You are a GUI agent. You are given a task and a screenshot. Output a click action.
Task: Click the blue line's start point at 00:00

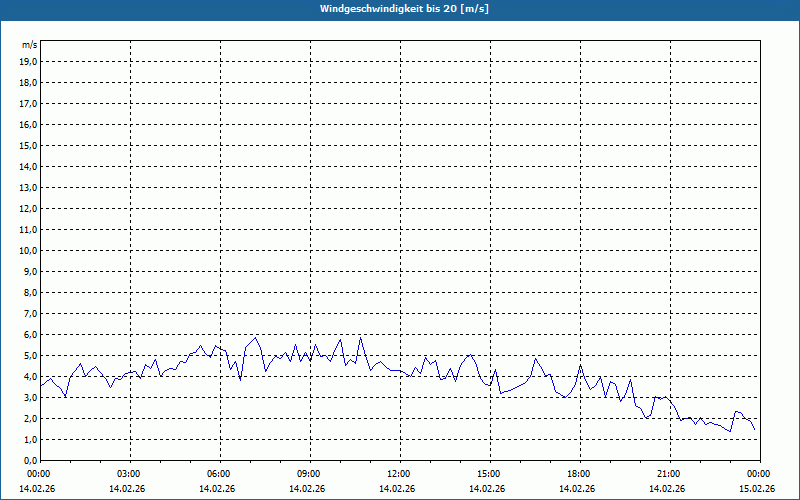coord(40,384)
